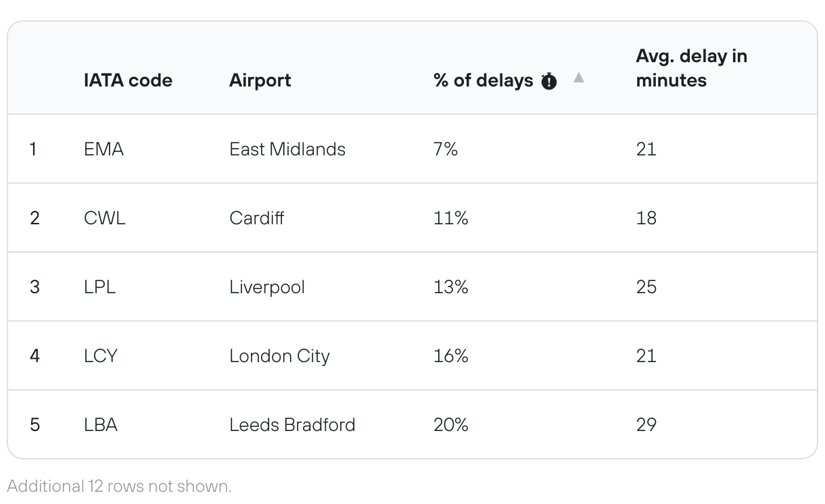Image resolution: width=825 pixels, height=504 pixels.
Task: Select the 29 minutes average delay cell
Action: click(x=646, y=425)
